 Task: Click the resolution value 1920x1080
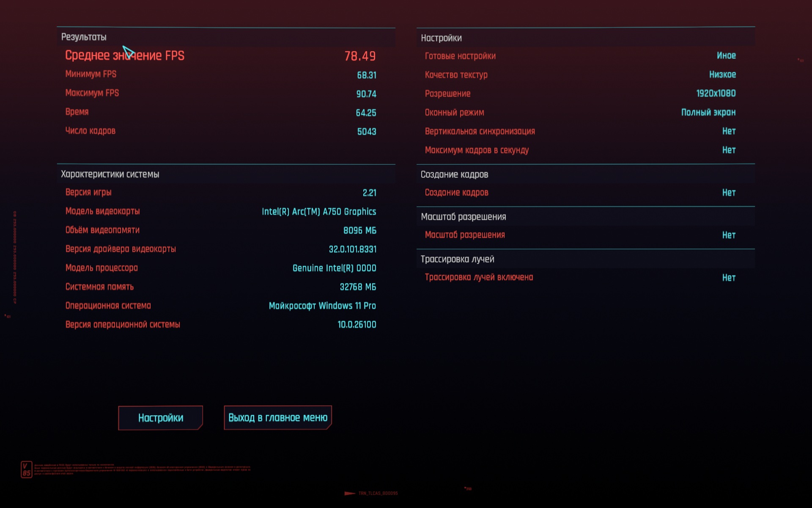[716, 94]
